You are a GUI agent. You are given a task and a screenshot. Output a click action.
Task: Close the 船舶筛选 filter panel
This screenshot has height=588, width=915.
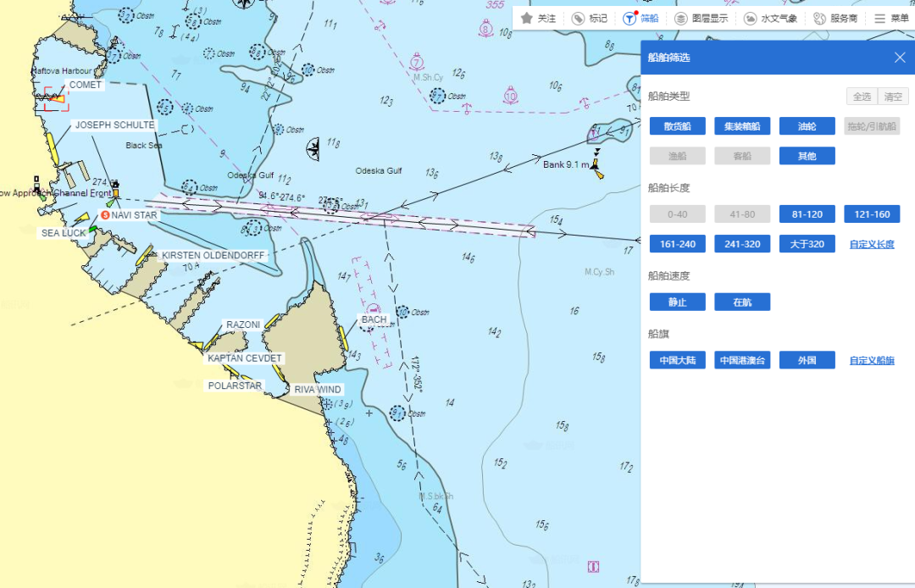pos(900,58)
